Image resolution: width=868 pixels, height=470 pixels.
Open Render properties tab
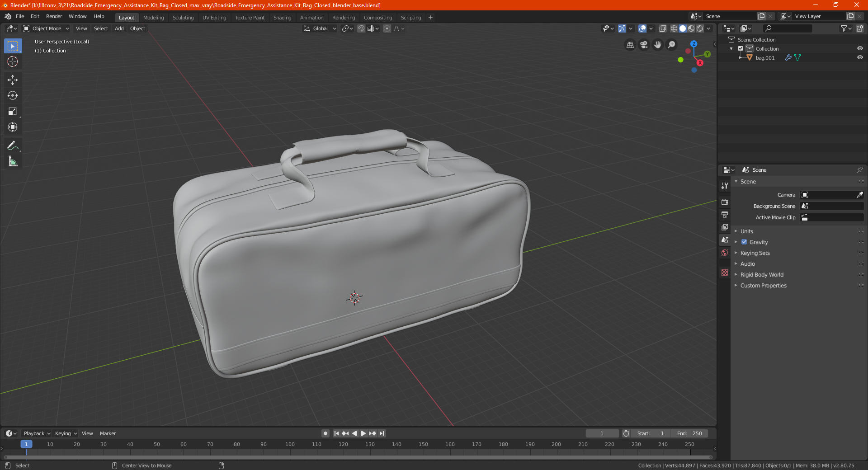[x=725, y=202]
